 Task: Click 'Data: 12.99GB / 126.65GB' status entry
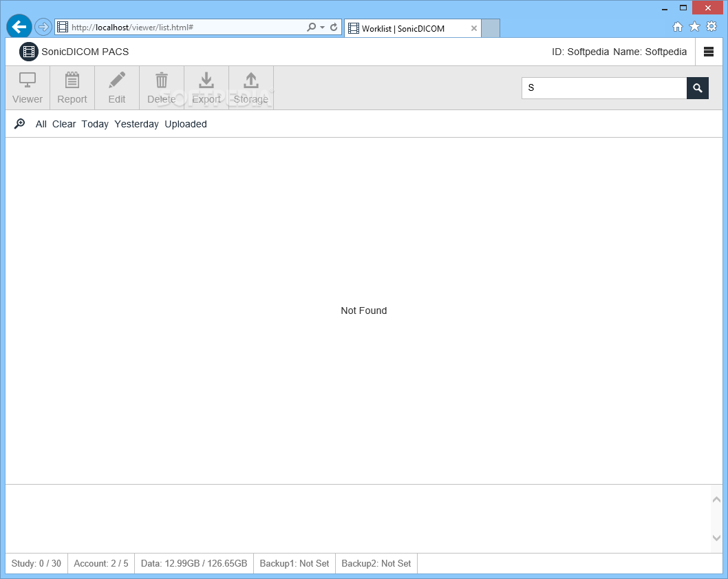coord(194,563)
